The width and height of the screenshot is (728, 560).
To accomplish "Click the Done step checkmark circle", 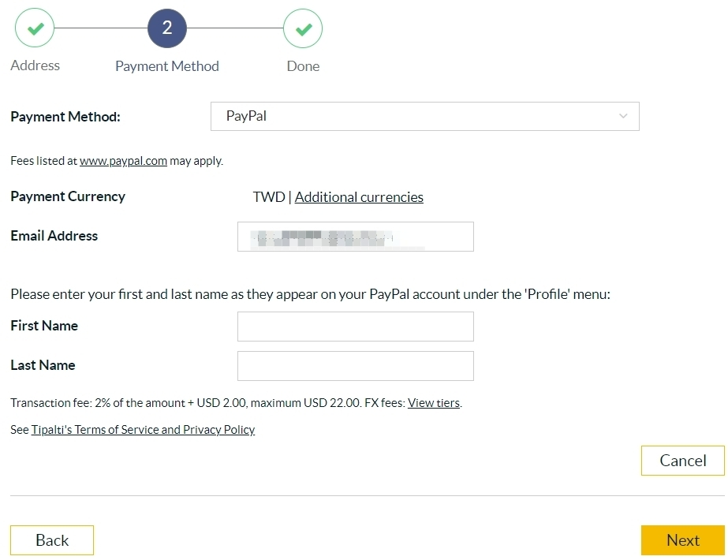I will 303,28.
